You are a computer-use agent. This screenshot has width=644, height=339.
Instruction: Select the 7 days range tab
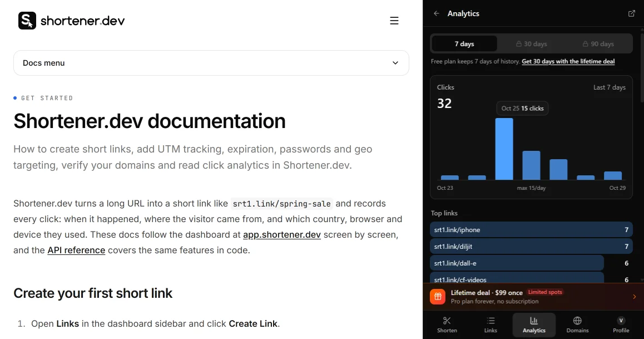pyautogui.click(x=464, y=44)
